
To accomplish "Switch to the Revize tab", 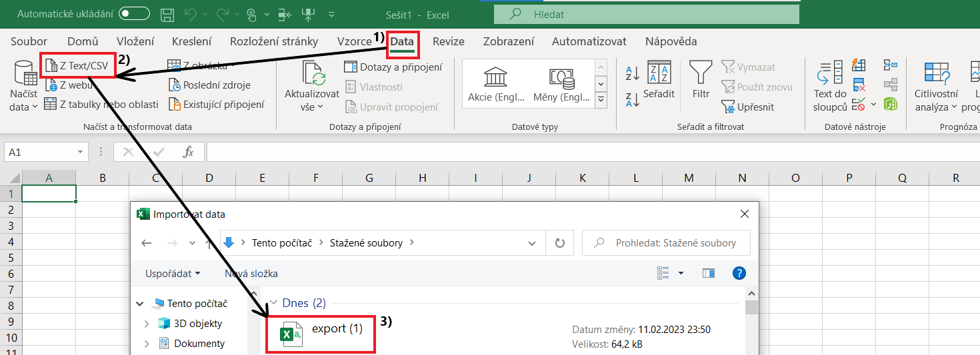I will click(449, 41).
